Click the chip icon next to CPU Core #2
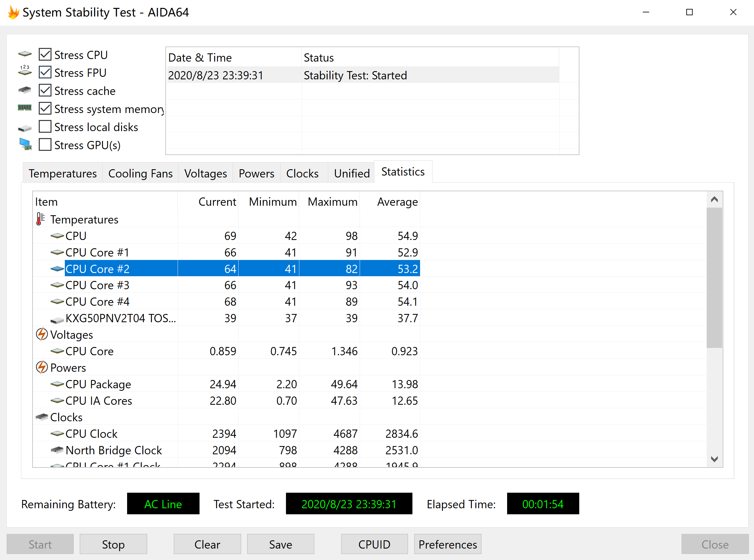 pyautogui.click(x=57, y=269)
